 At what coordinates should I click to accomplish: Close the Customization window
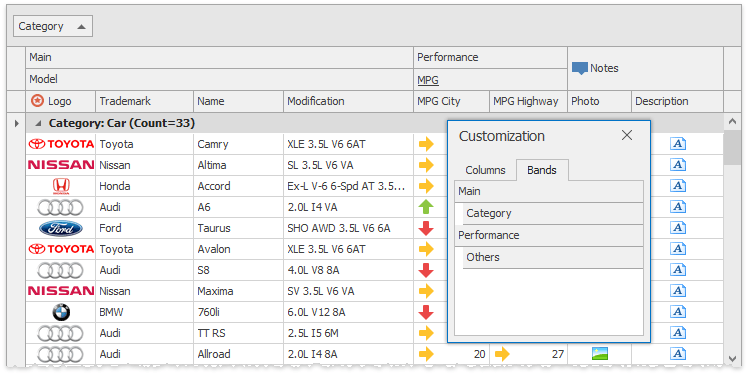(627, 135)
